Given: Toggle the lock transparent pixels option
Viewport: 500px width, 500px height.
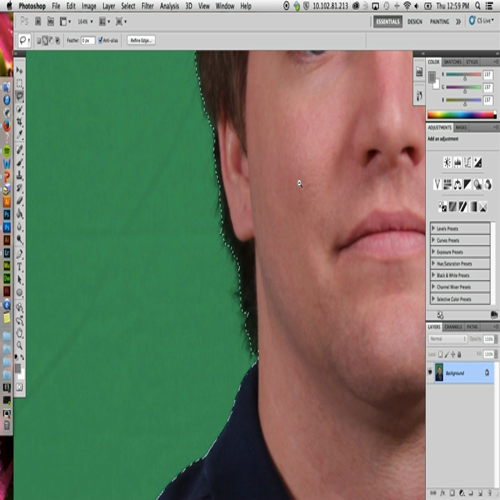Looking at the screenshot, I should 440,354.
